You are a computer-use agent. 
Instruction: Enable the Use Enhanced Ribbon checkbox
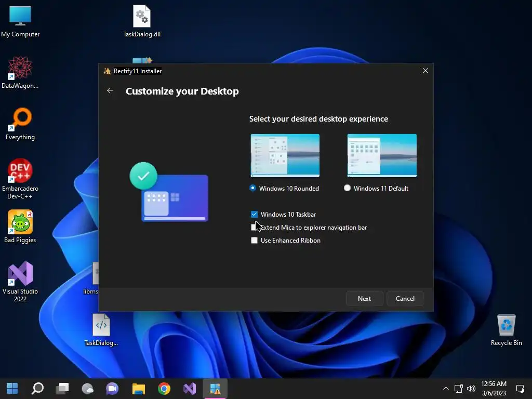tap(254, 240)
